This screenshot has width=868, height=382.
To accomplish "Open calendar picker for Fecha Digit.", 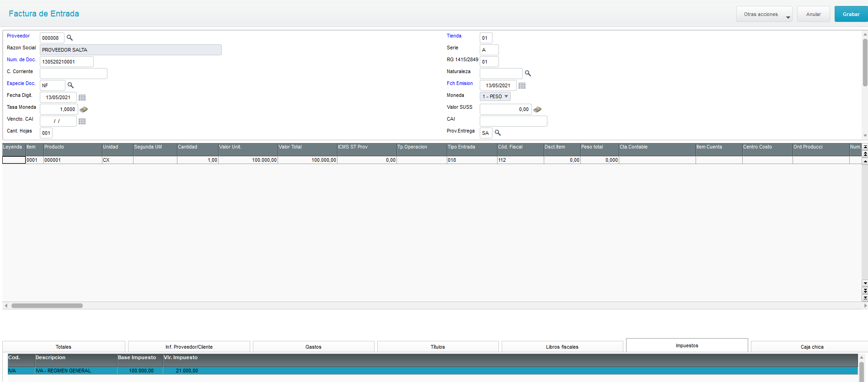I will [x=82, y=97].
